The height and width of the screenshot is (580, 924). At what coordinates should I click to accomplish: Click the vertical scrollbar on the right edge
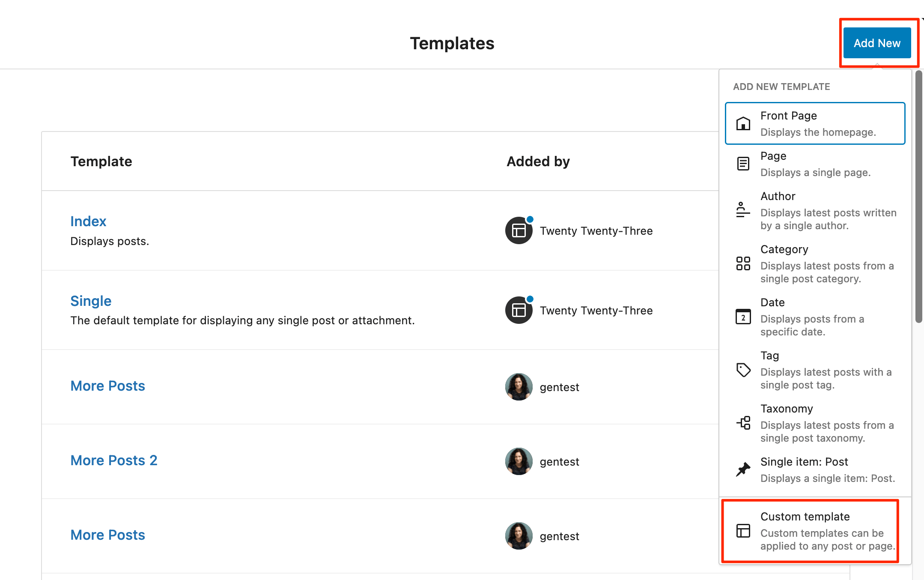(x=918, y=197)
